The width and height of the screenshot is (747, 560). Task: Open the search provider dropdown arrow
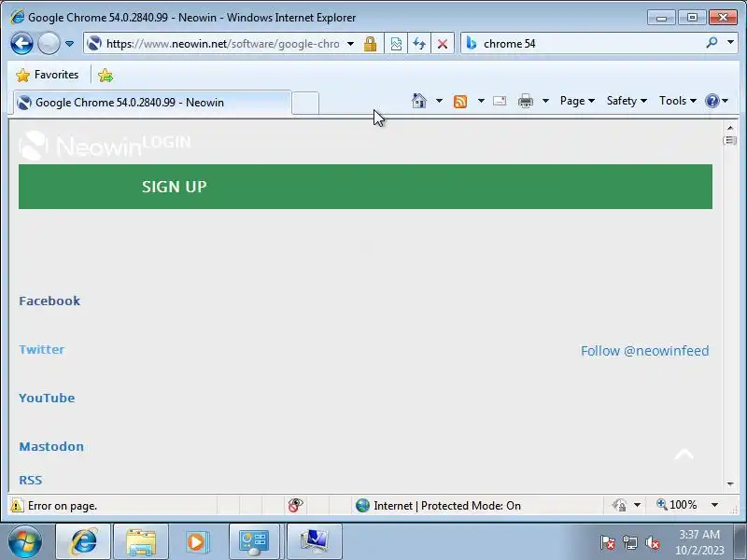[x=730, y=43]
